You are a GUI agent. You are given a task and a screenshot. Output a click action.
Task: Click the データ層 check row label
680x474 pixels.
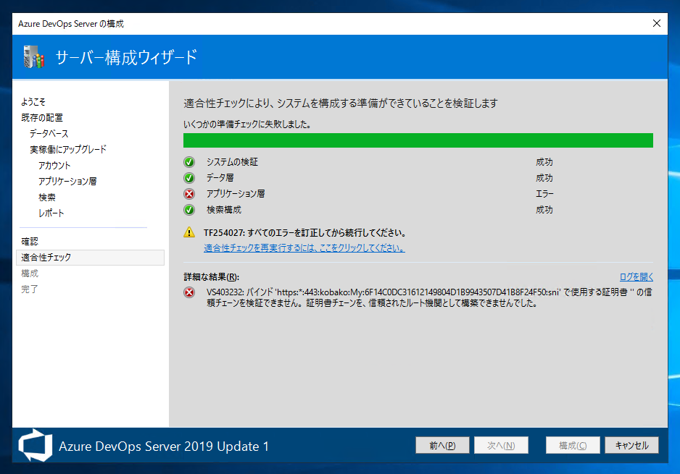[x=220, y=178]
